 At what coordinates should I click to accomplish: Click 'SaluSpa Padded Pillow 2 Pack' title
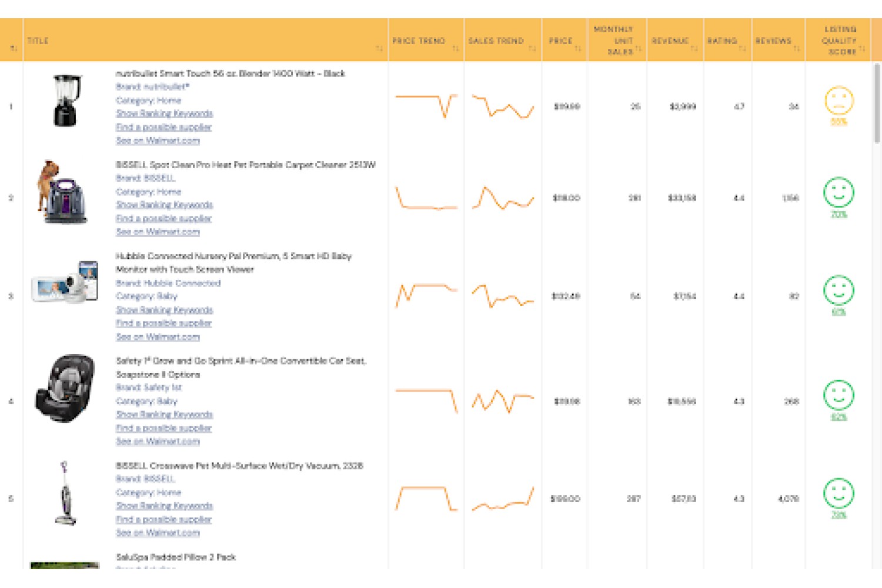pos(176,557)
